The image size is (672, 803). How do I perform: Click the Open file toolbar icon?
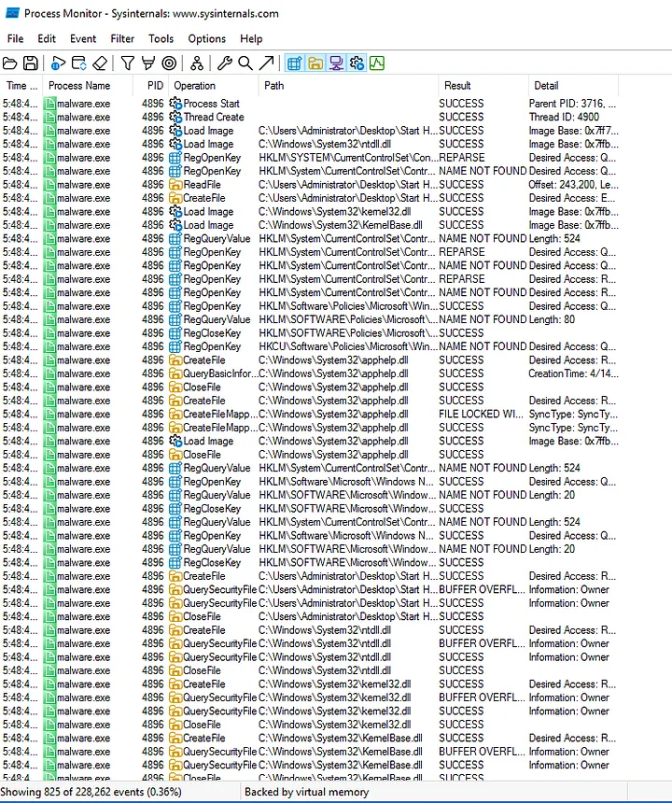coord(9,63)
